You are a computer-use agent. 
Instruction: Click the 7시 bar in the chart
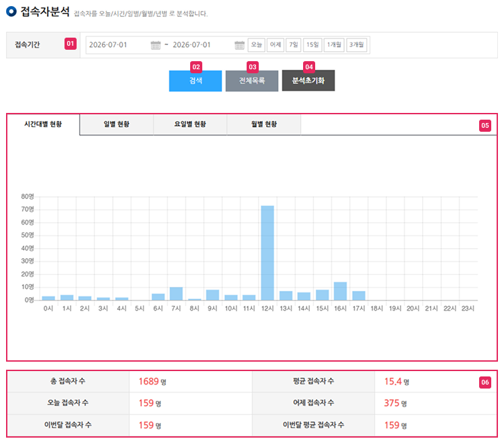coord(176,294)
